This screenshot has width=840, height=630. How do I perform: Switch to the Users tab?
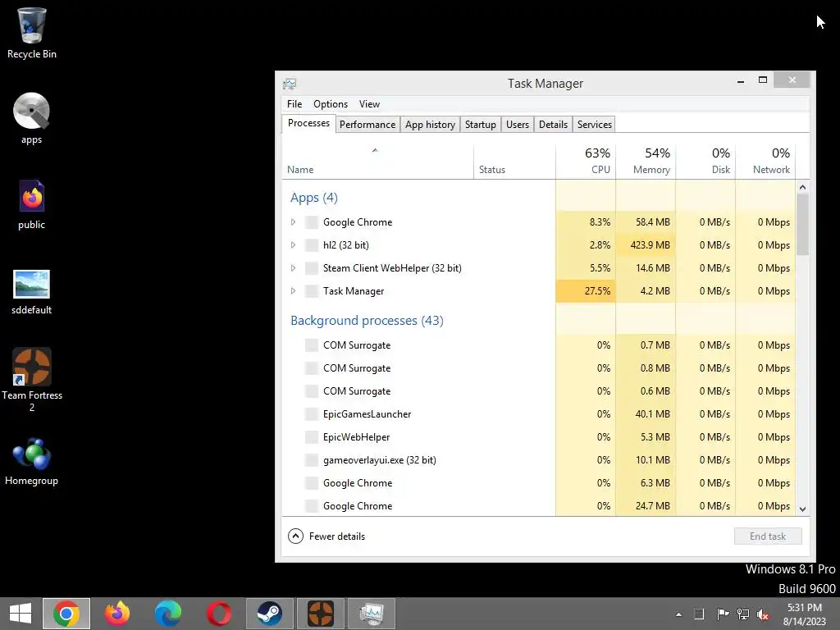[x=518, y=125]
